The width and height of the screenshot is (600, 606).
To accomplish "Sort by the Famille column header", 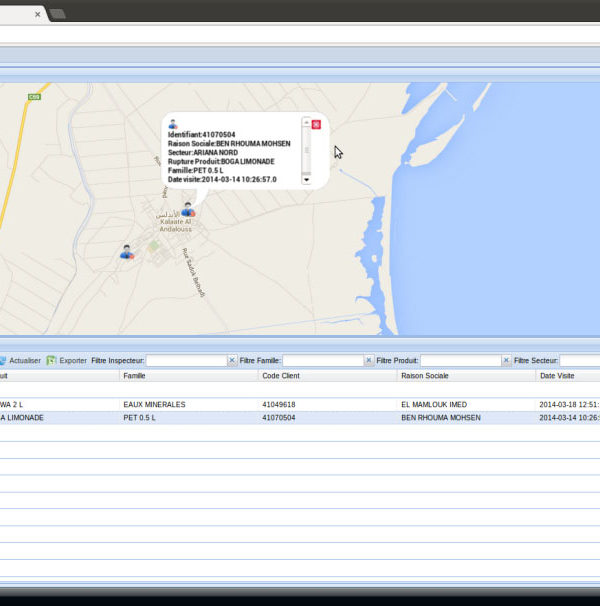I will 134,376.
